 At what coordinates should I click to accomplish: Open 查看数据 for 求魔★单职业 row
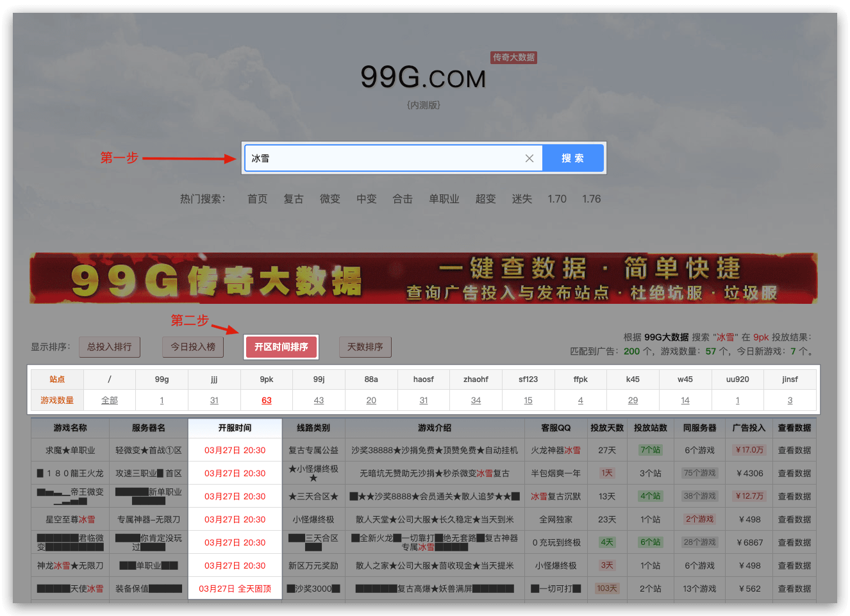(794, 450)
